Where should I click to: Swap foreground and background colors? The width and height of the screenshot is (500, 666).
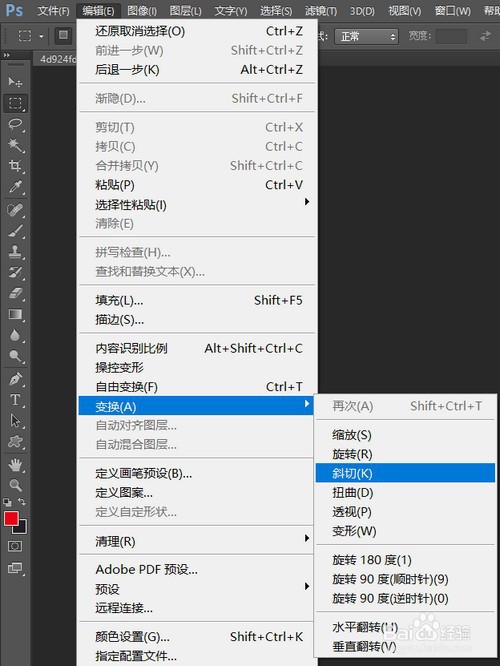pyautogui.click(x=22, y=502)
